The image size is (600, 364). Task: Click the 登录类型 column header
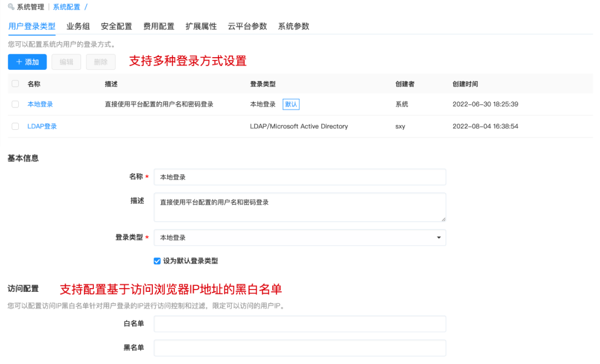pos(262,84)
